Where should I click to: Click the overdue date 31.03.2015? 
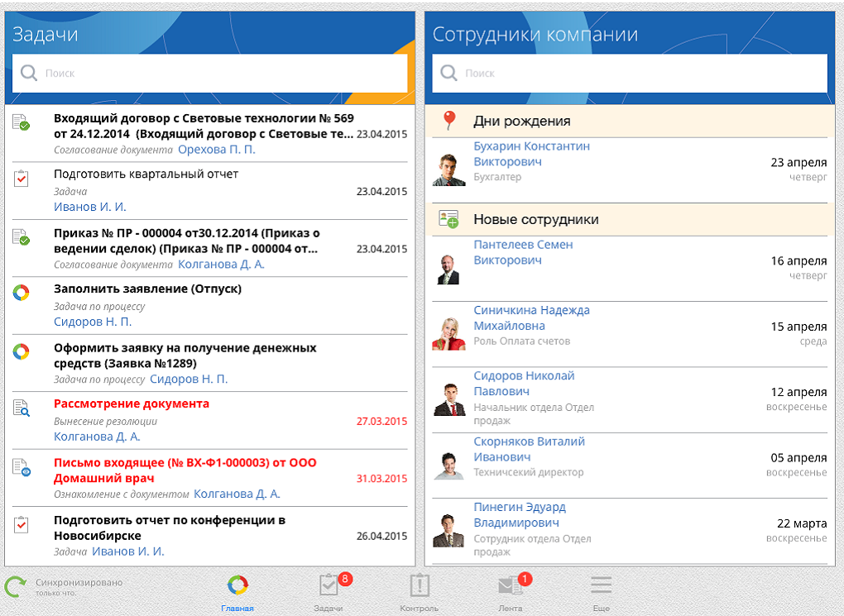[x=381, y=479]
